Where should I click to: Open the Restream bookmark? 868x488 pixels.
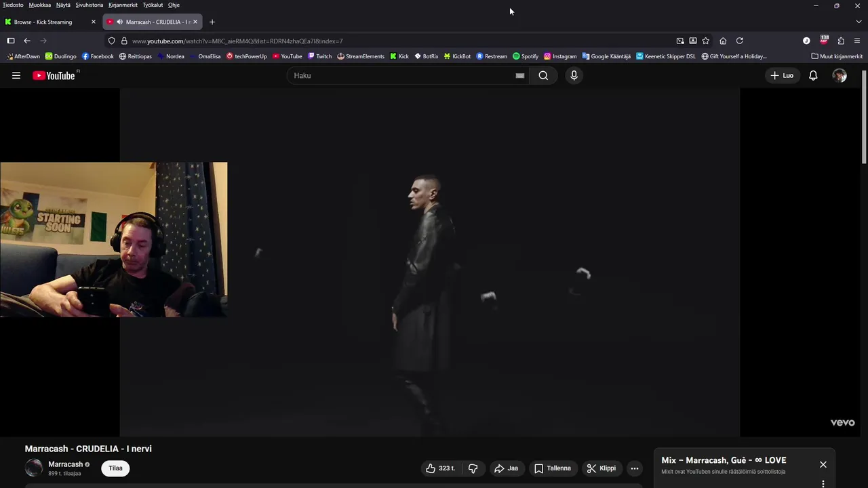[x=492, y=56]
